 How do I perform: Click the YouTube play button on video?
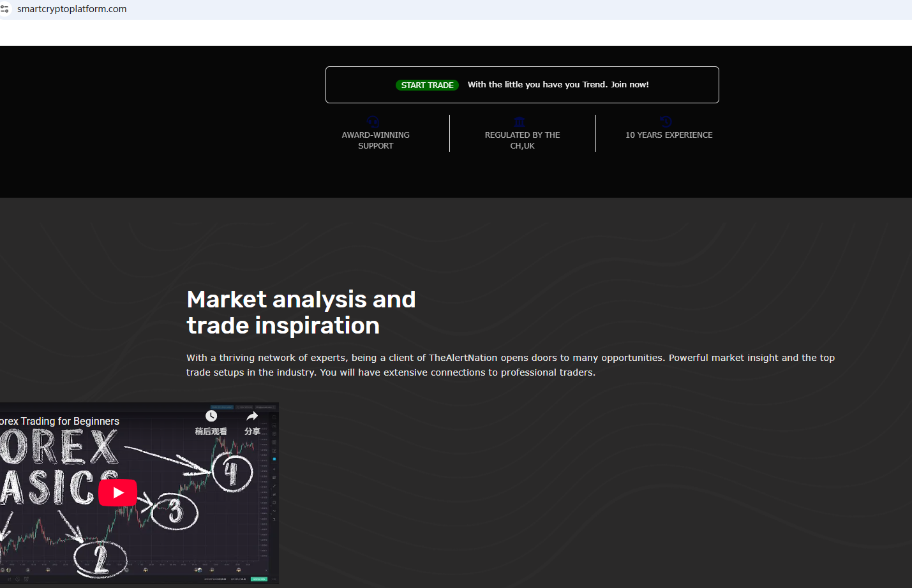coord(117,492)
